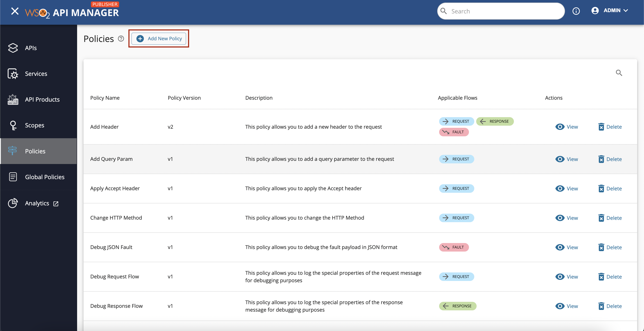Delete the Change HTTP Method policy
Image resolution: width=644 pixels, height=331 pixels.
click(610, 218)
